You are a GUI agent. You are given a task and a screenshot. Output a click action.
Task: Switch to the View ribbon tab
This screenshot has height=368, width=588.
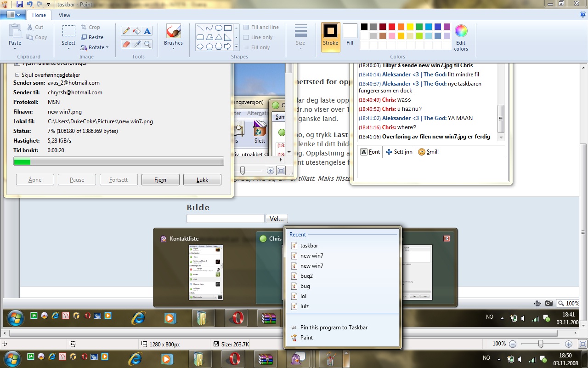tap(65, 15)
